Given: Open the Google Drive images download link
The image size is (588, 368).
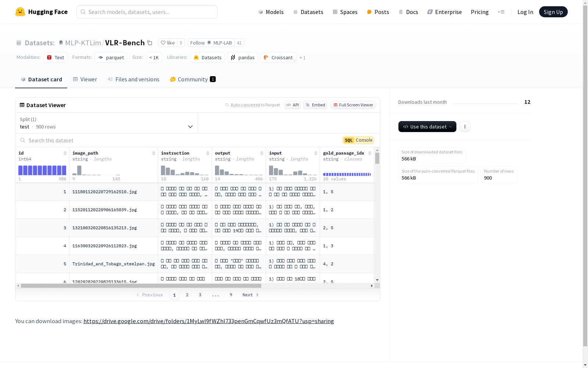Looking at the screenshot, I should [x=209, y=321].
